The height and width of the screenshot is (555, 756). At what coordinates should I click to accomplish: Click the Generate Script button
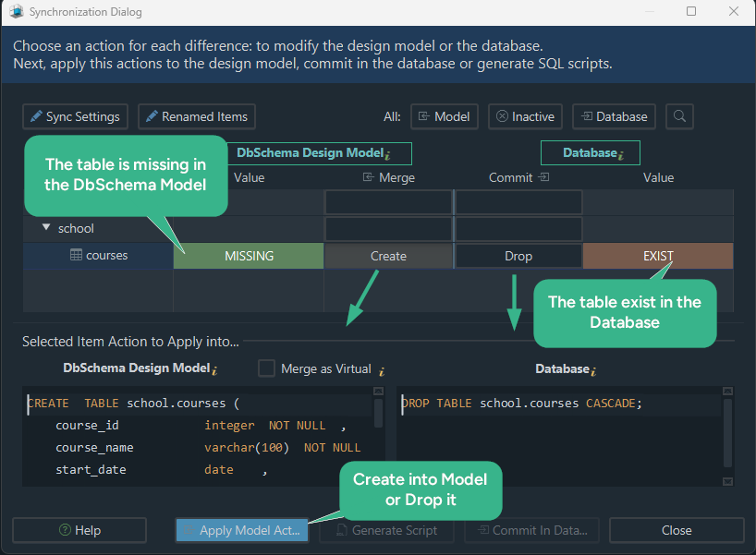(x=386, y=530)
